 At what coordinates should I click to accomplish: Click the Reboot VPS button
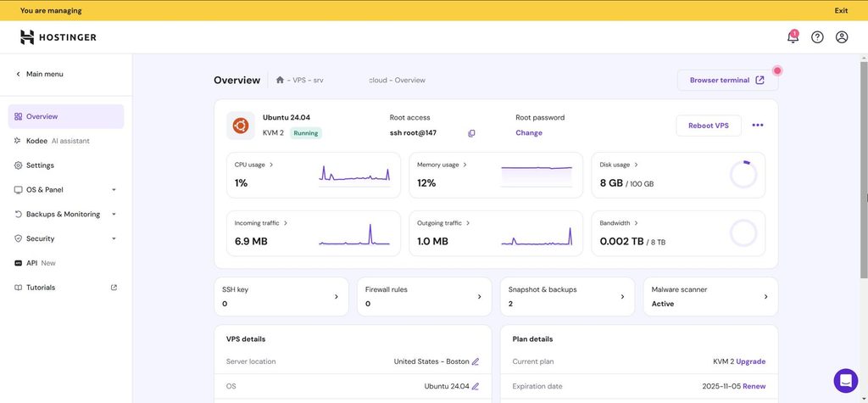coord(708,126)
